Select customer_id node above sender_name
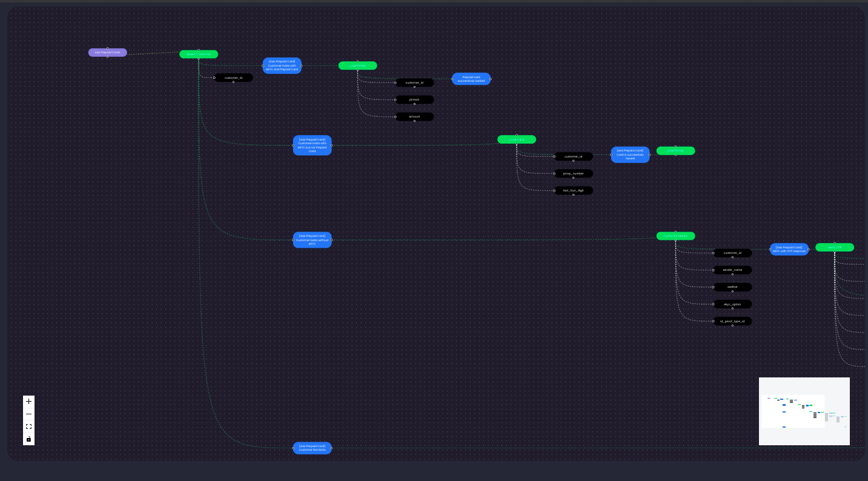This screenshot has height=481, width=868. click(x=733, y=253)
